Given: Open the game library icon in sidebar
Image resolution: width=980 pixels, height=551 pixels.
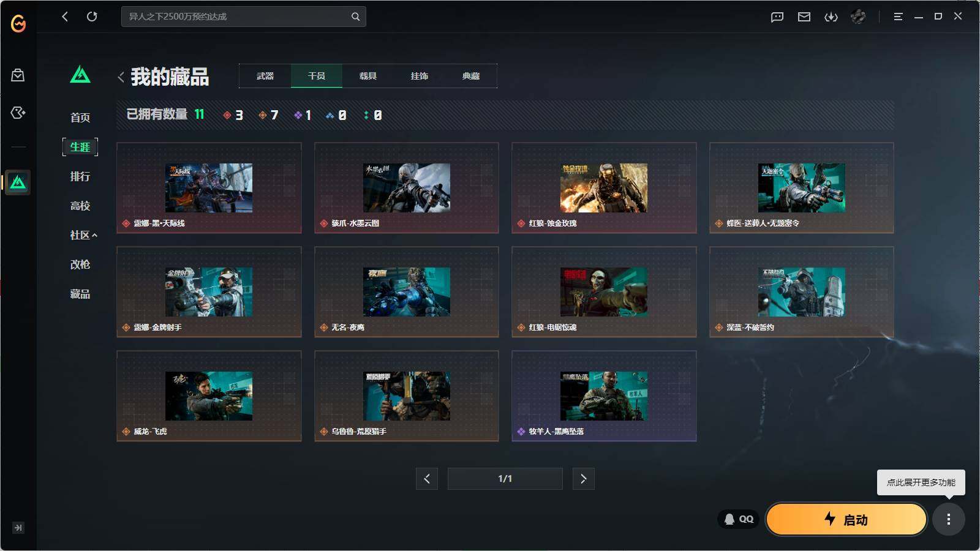Looking at the screenshot, I should click(18, 113).
